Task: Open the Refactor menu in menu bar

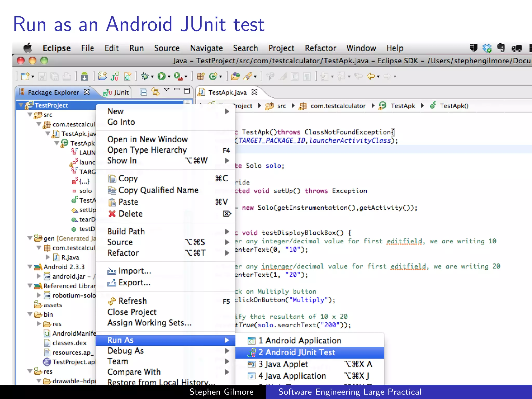Action: (320, 48)
